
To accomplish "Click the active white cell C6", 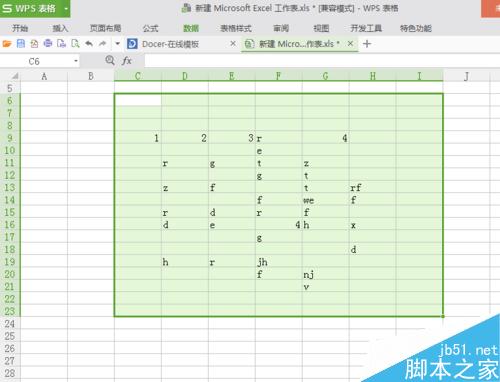I will click(x=138, y=100).
